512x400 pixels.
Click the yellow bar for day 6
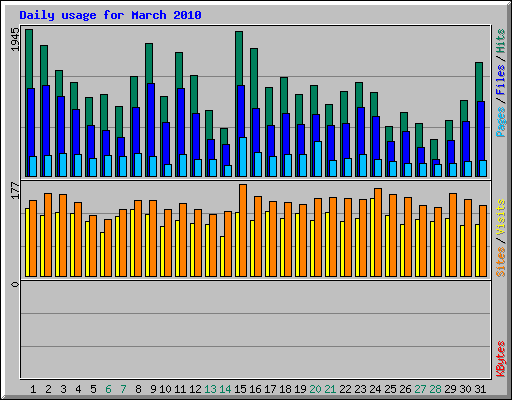coord(102,254)
